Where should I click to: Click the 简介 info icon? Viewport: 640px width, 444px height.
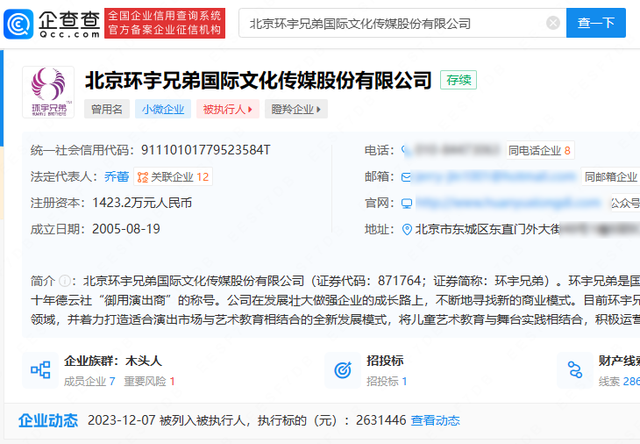64,281
